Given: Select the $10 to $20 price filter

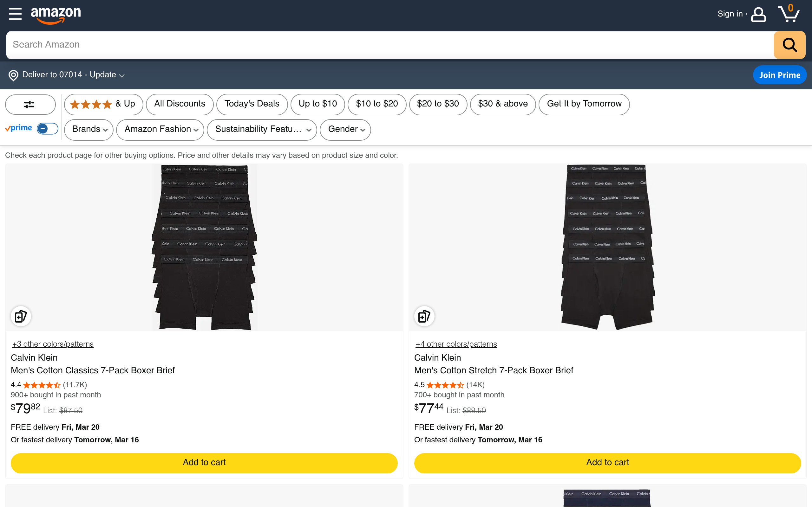Looking at the screenshot, I should pos(377,104).
